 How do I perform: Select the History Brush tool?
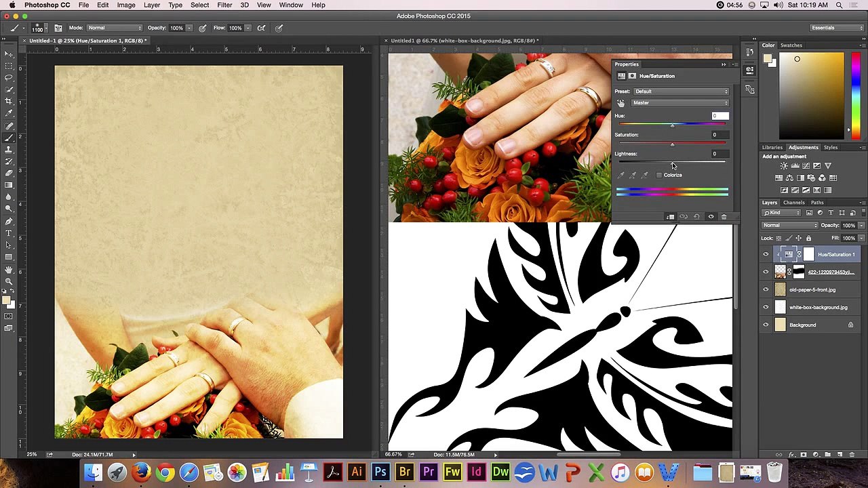[9, 161]
